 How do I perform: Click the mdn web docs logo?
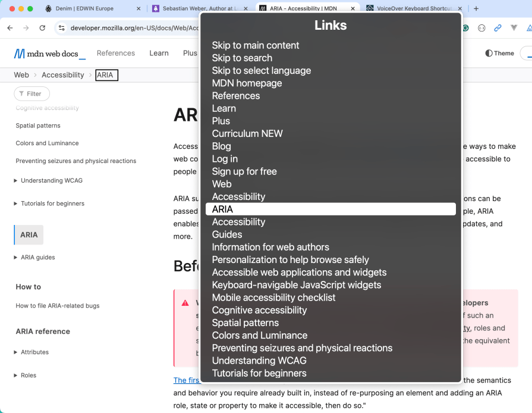pos(50,53)
